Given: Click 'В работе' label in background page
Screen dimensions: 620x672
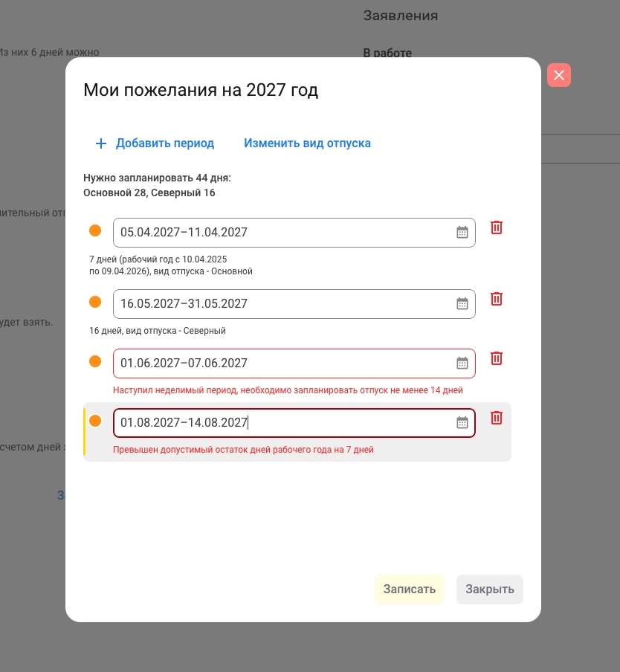Looking at the screenshot, I should click(x=387, y=53).
